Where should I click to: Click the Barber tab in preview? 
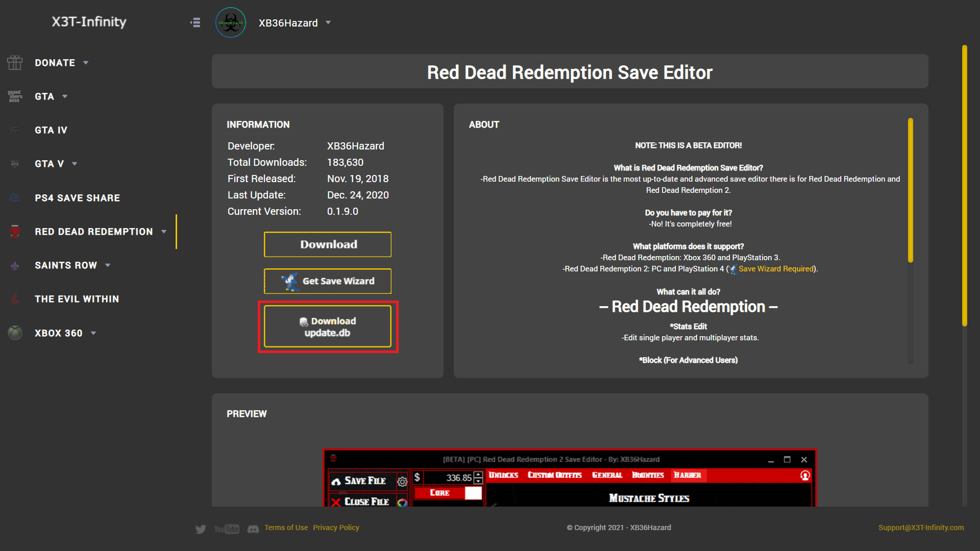point(688,475)
